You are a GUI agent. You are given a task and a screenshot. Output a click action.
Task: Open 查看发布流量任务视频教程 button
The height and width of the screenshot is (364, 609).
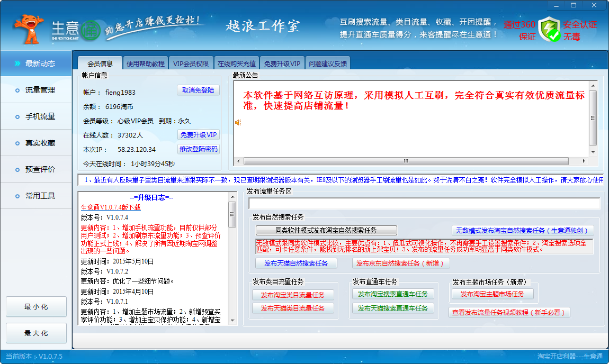pos(509,312)
